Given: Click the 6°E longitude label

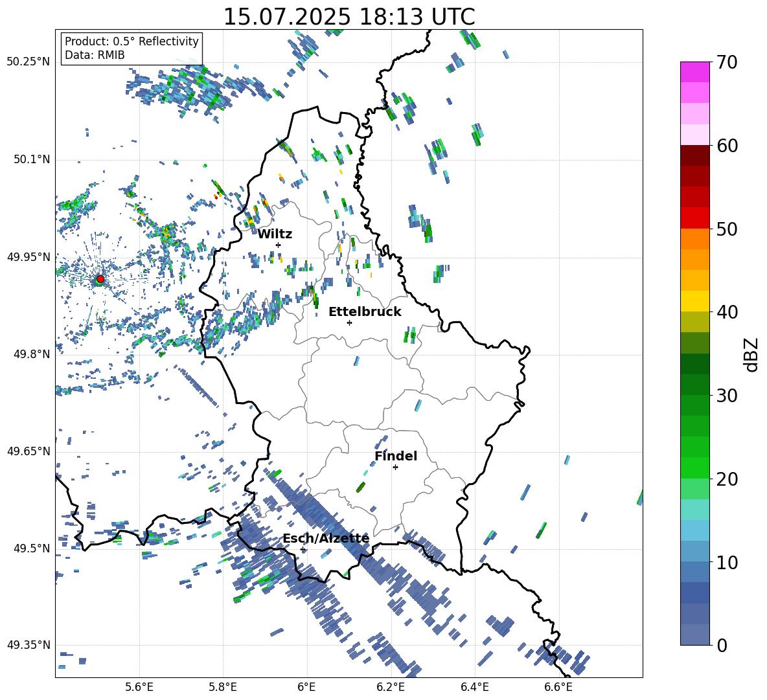Looking at the screenshot, I should pos(306,687).
